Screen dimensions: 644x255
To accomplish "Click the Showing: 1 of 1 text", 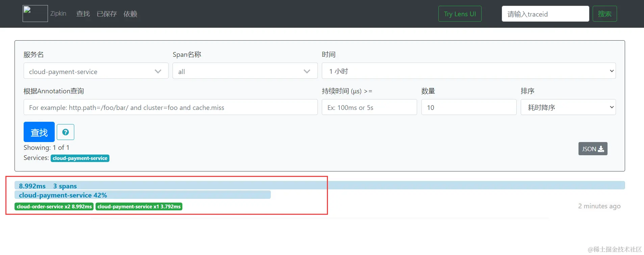I will 47,147.
